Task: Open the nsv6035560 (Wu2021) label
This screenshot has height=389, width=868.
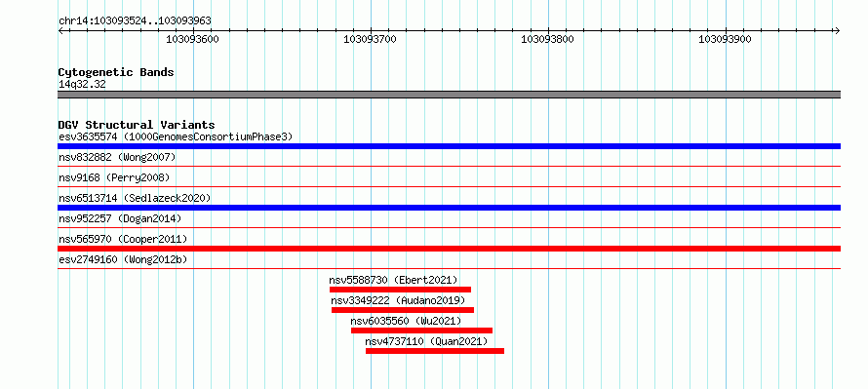Action: pos(406,321)
